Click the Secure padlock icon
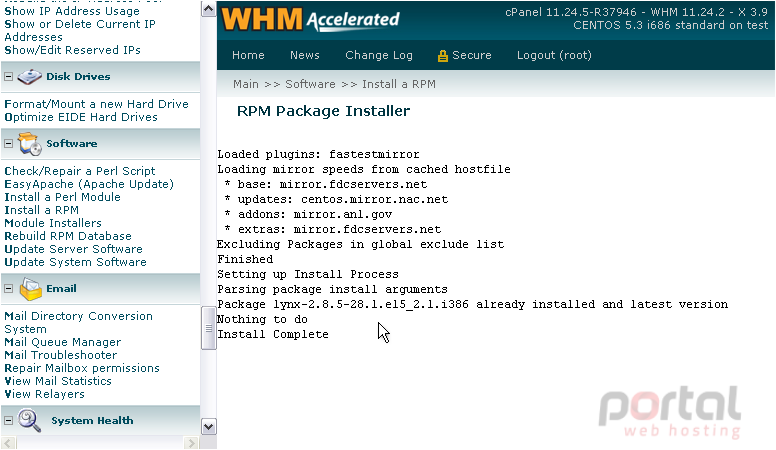This screenshot has height=450, width=776. coord(442,56)
